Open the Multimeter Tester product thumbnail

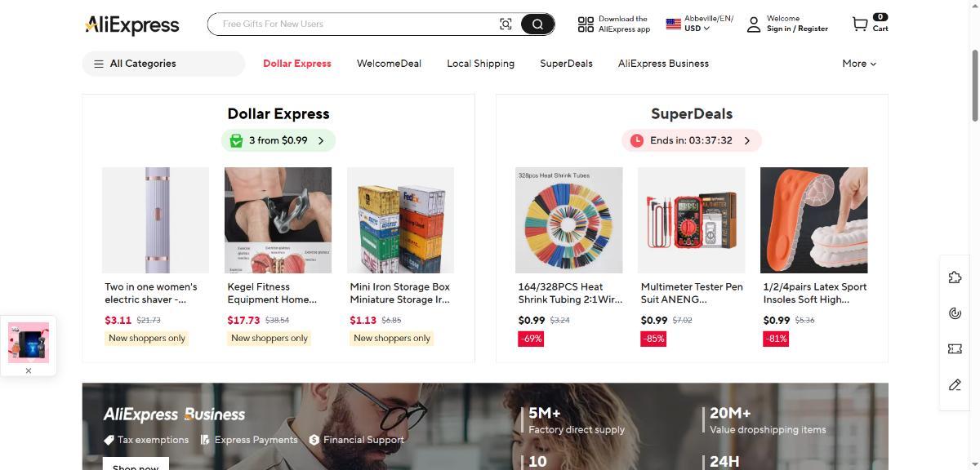pyautogui.click(x=691, y=220)
